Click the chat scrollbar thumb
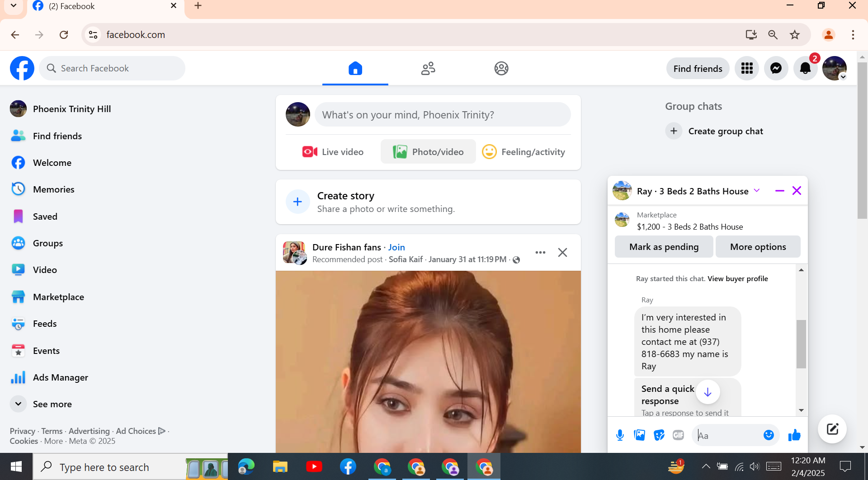Viewport: 868px width, 480px height. click(x=801, y=344)
